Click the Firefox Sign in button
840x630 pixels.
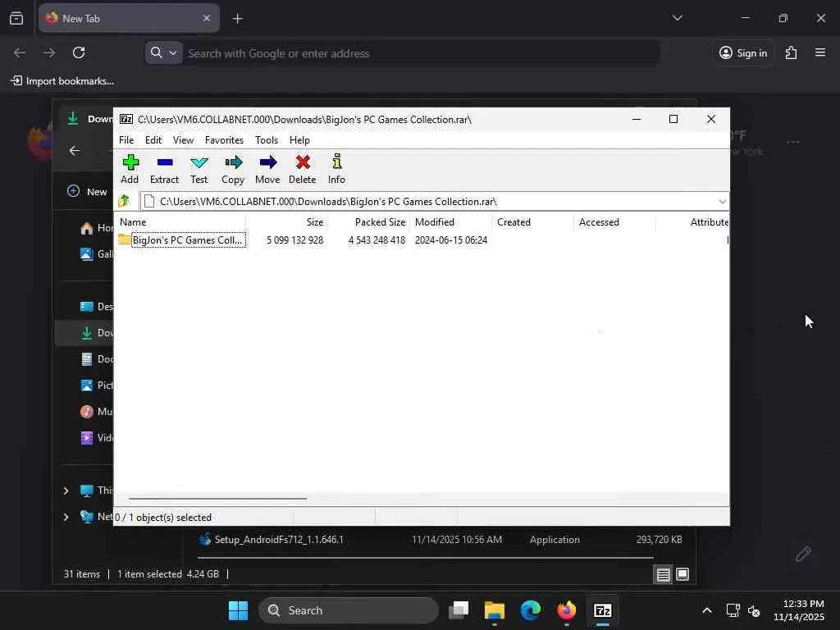pos(743,52)
